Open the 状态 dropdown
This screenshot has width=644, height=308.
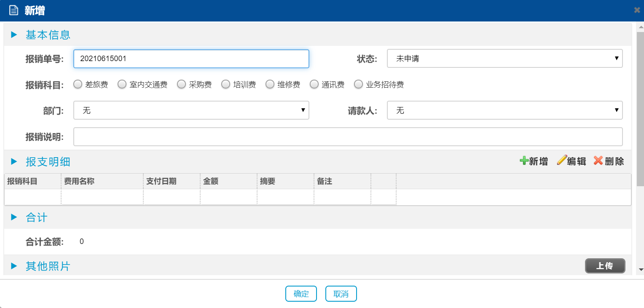504,59
